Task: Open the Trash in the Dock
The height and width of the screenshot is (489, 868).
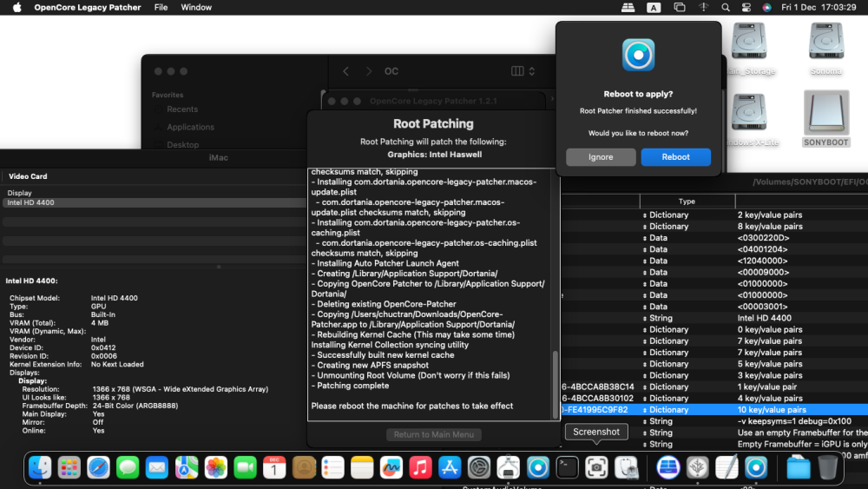Action: click(x=827, y=468)
